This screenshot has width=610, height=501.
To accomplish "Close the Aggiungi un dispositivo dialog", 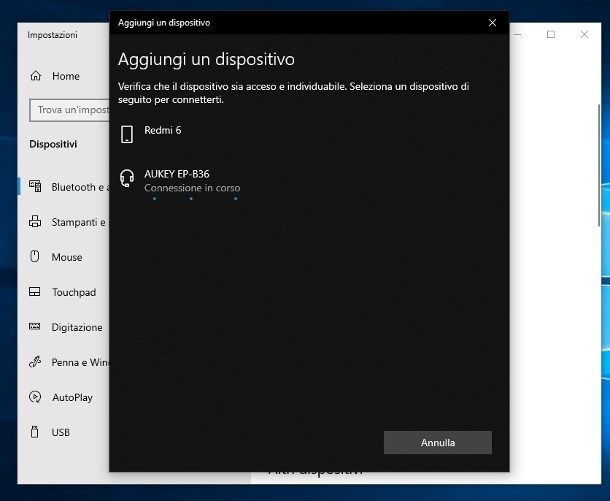I will (x=492, y=23).
